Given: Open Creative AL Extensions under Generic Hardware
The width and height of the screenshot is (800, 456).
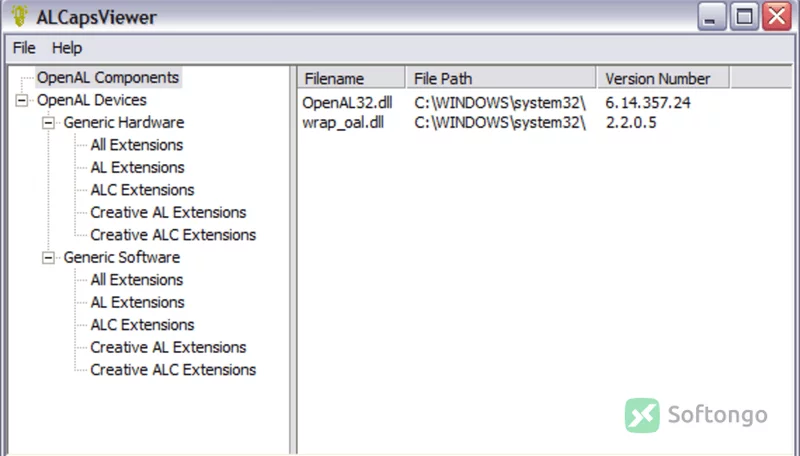Looking at the screenshot, I should point(168,212).
